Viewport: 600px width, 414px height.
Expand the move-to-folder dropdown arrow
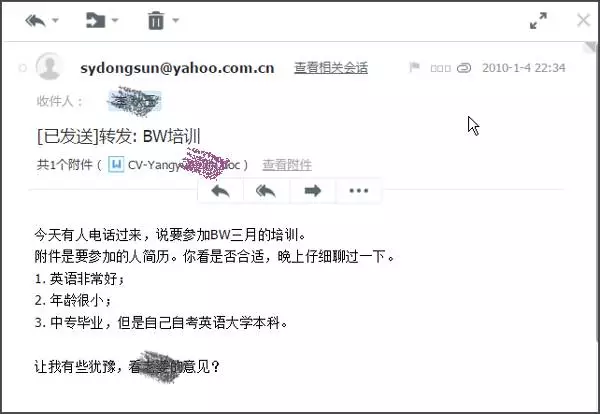115,20
